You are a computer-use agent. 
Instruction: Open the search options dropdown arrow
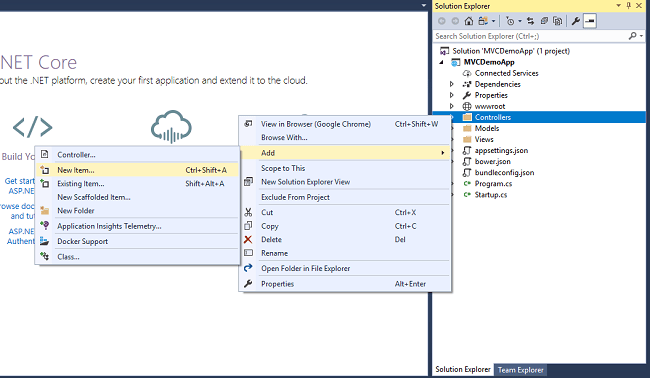click(x=641, y=36)
